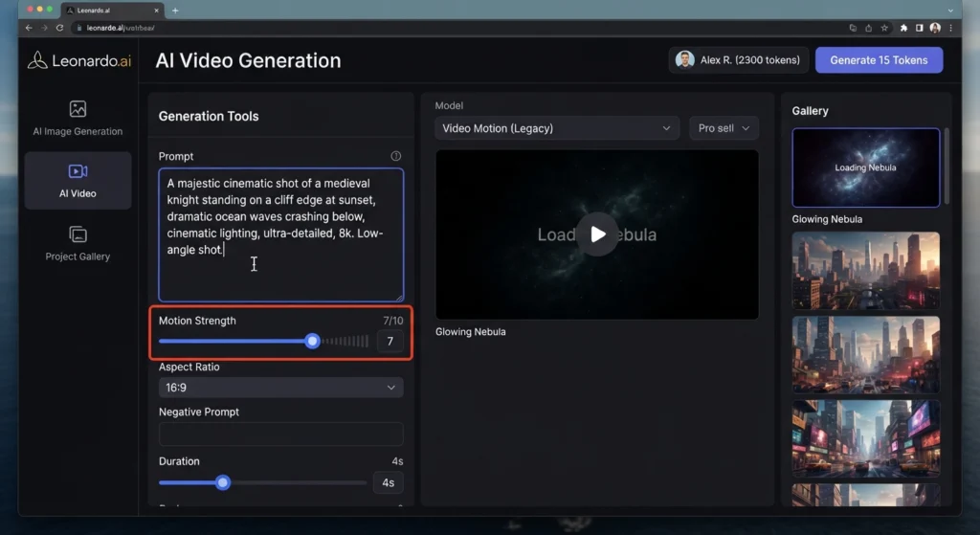Select the neon billboard street gallery thumbnail
The height and width of the screenshot is (535, 980).
coord(865,438)
